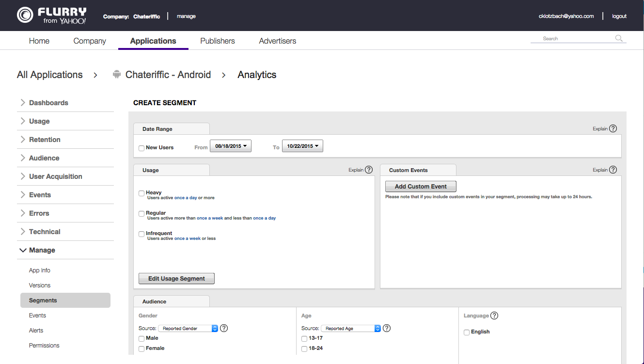The height and width of the screenshot is (364, 644).
Task: Click the Flurry logo icon
Action: (x=25, y=15)
